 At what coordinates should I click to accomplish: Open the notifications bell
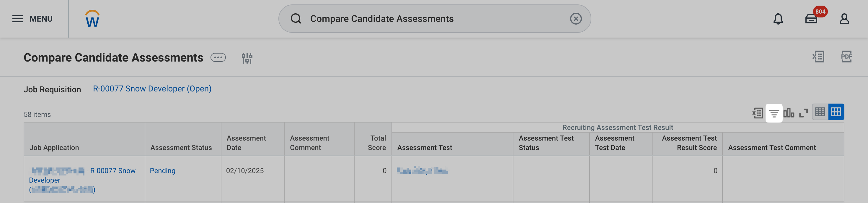pyautogui.click(x=778, y=19)
